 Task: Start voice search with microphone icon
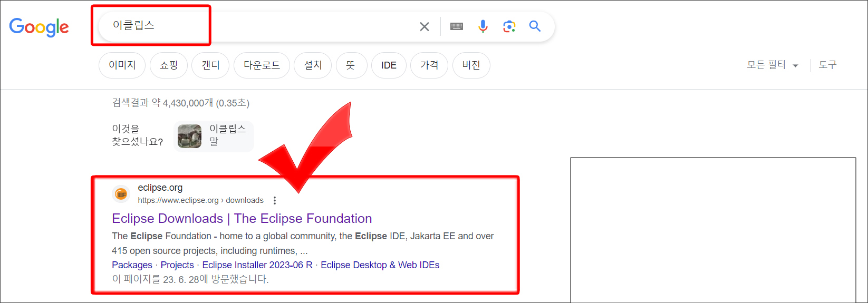pyautogui.click(x=483, y=26)
